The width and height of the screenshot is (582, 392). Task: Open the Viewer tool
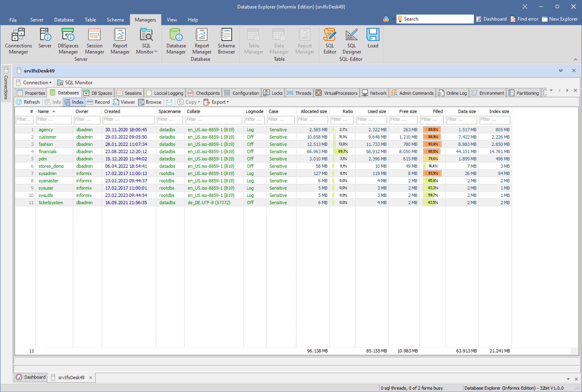124,102
